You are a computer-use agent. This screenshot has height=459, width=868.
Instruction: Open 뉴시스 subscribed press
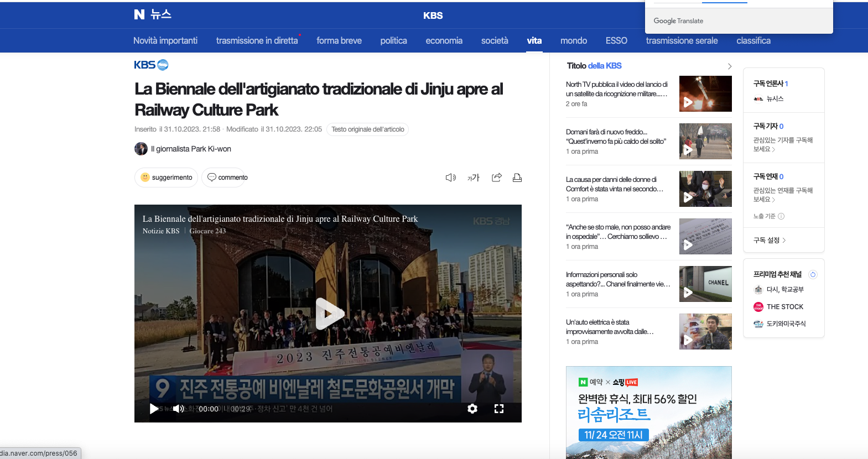768,98
